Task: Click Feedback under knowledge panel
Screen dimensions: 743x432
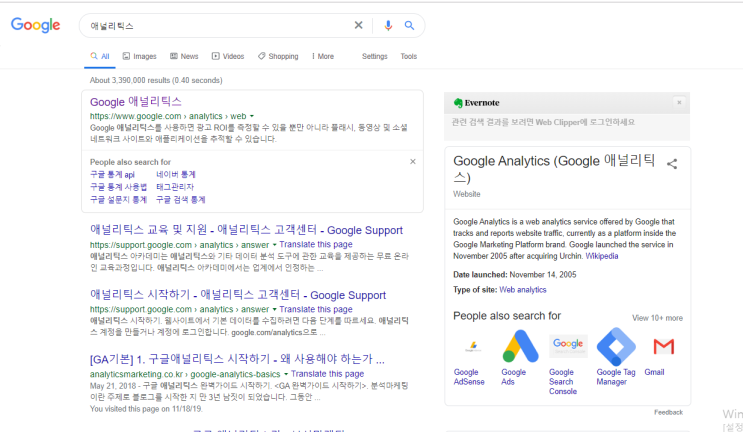Action: pyautogui.click(x=669, y=413)
